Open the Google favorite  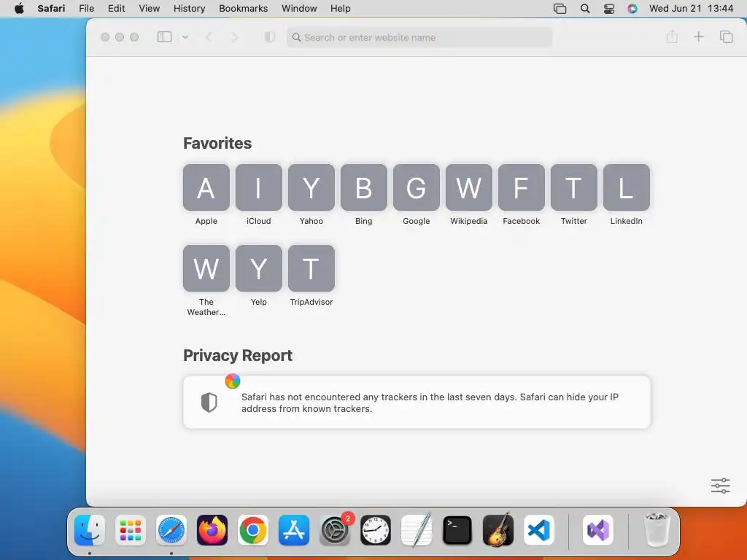pyautogui.click(x=417, y=187)
